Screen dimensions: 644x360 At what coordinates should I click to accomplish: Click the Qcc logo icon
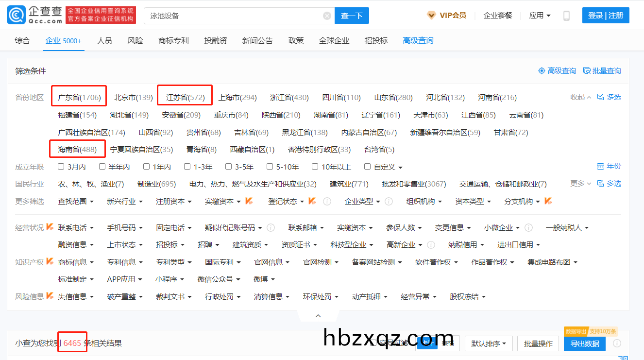[16, 16]
